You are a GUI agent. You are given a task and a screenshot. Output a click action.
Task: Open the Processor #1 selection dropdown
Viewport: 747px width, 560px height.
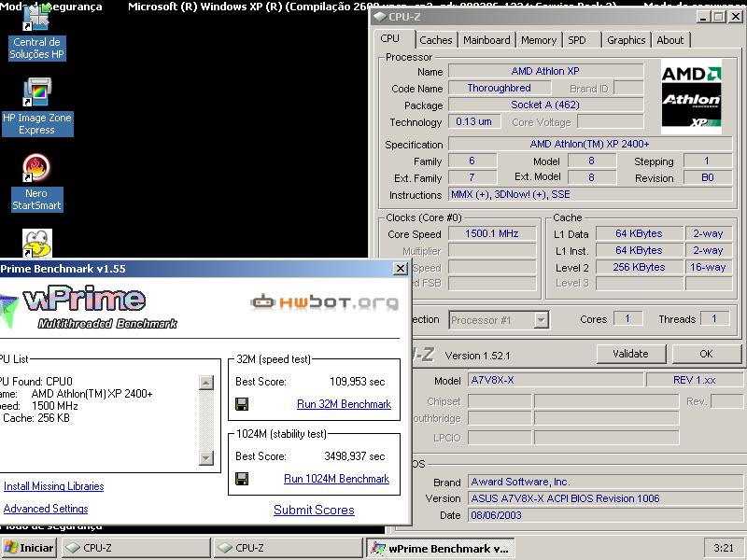499,320
